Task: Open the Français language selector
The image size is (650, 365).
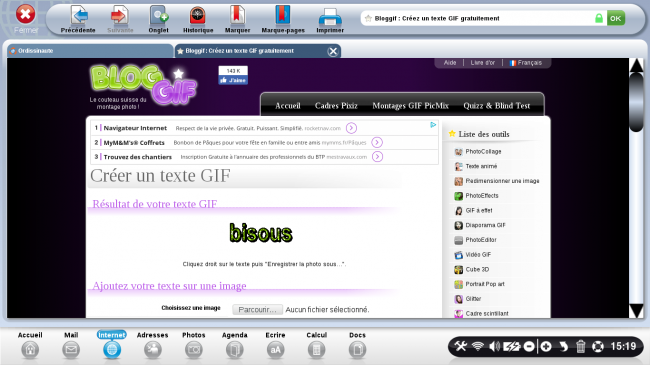Action: pyautogui.click(x=526, y=63)
